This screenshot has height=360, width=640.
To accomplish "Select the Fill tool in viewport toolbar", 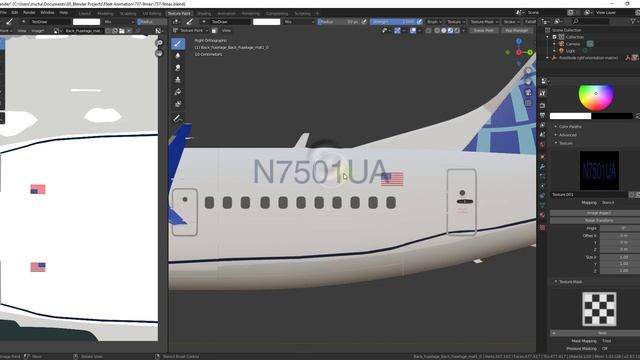I will pyautogui.click(x=178, y=92).
